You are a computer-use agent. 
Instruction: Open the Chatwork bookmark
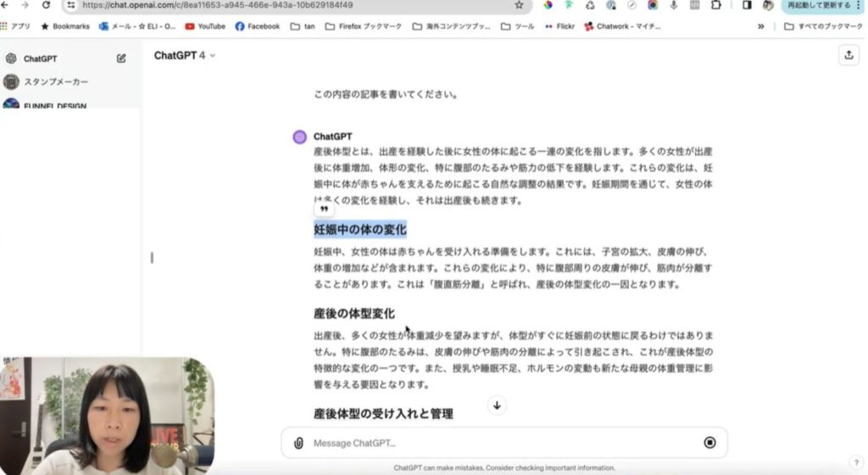[622, 26]
